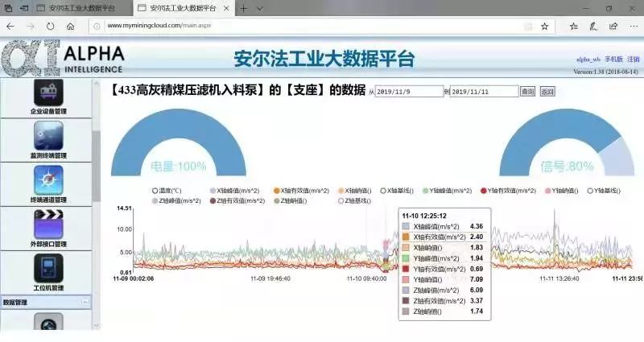Open 监测终端管理 sidebar icon

coord(48,135)
